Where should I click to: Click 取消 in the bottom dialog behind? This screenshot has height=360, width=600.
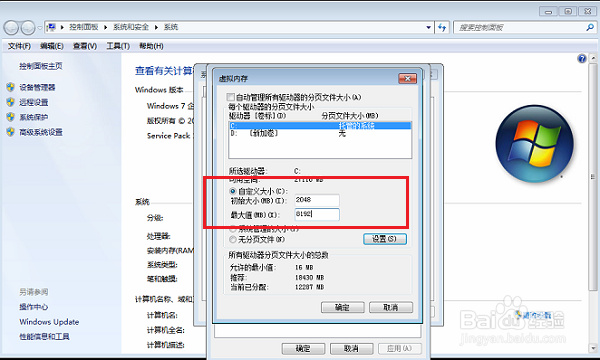(351, 349)
